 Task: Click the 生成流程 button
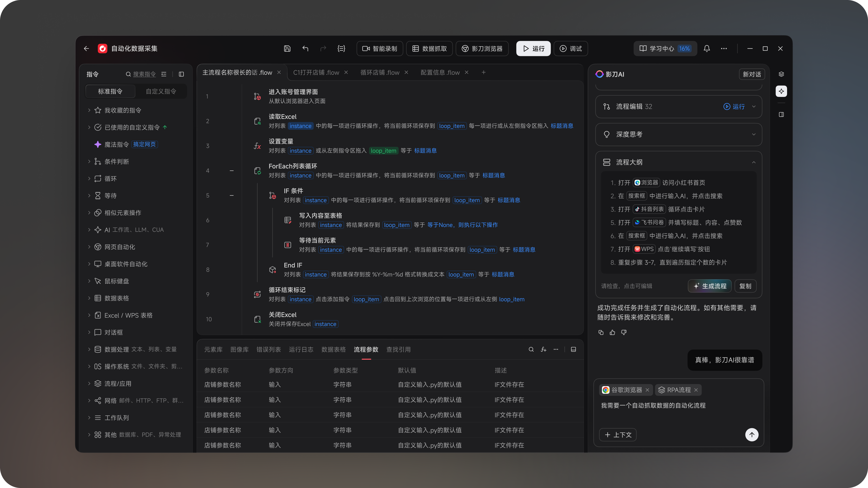point(710,286)
